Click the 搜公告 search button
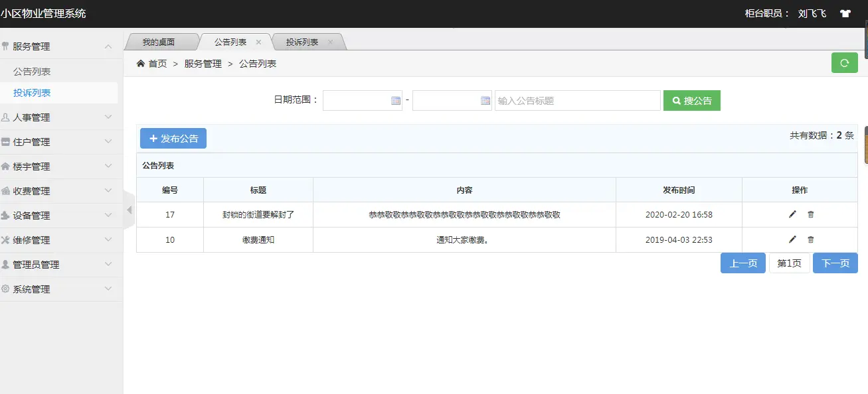Viewport: 868px width, 394px height. [x=692, y=101]
